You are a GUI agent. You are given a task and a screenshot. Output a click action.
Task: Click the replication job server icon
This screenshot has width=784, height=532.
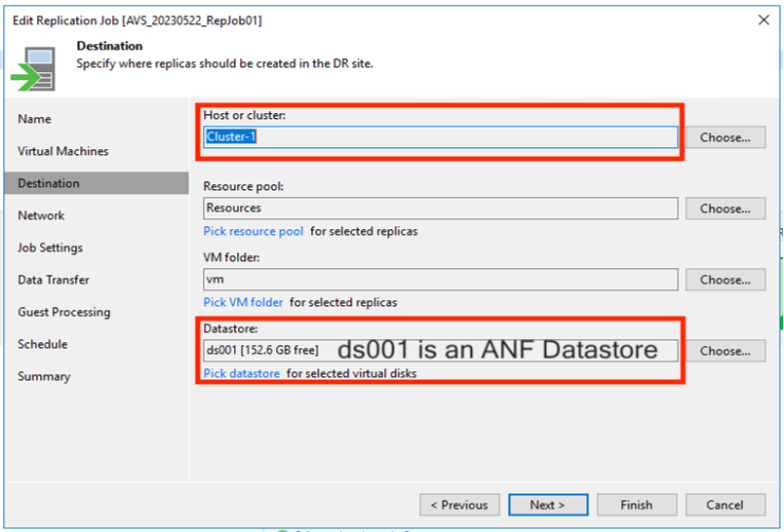pos(33,69)
